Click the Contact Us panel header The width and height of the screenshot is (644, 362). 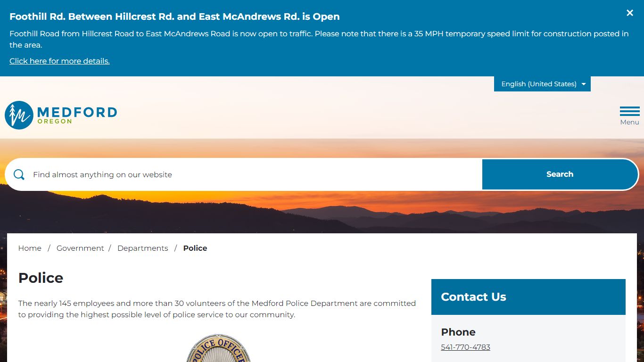coord(528,297)
